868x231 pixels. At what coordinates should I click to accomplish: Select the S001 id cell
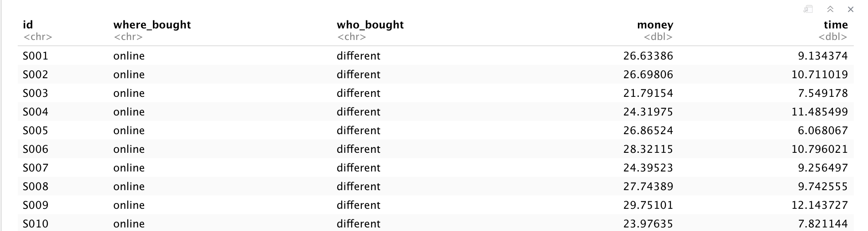click(35, 56)
